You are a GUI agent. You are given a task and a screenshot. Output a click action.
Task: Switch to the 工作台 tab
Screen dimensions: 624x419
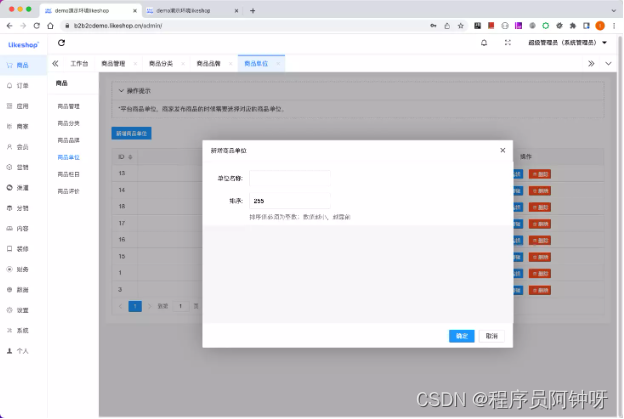tap(79, 64)
